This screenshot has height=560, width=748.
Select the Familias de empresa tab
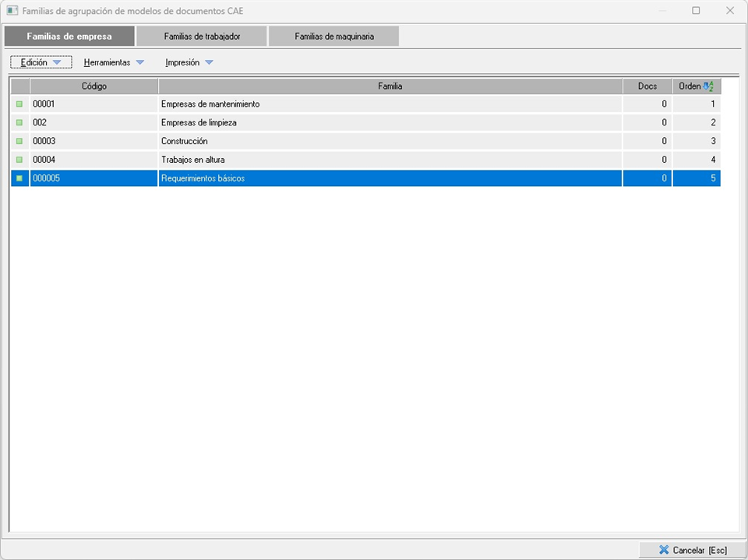click(69, 37)
